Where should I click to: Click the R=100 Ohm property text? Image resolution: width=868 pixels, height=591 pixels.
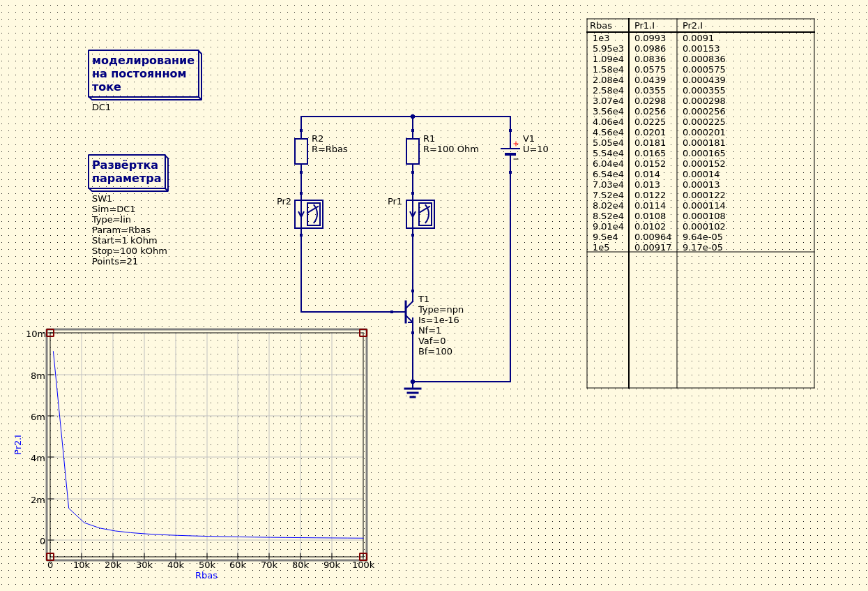pyautogui.click(x=450, y=149)
